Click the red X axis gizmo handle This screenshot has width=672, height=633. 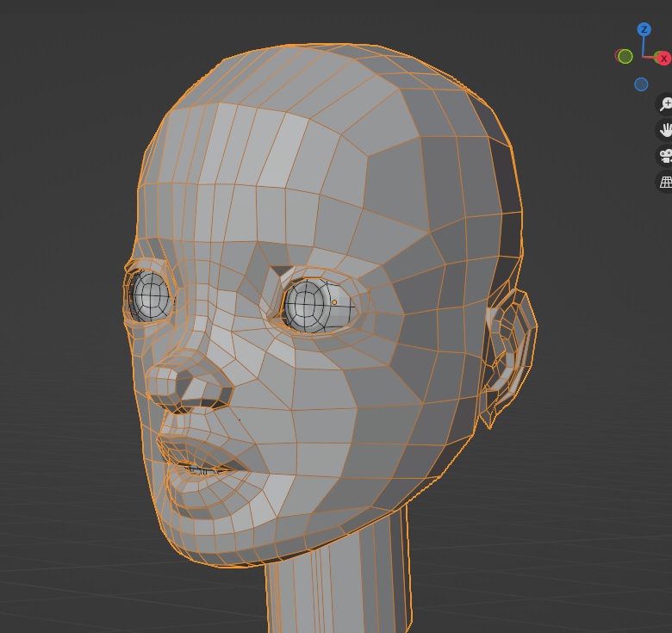tap(663, 58)
